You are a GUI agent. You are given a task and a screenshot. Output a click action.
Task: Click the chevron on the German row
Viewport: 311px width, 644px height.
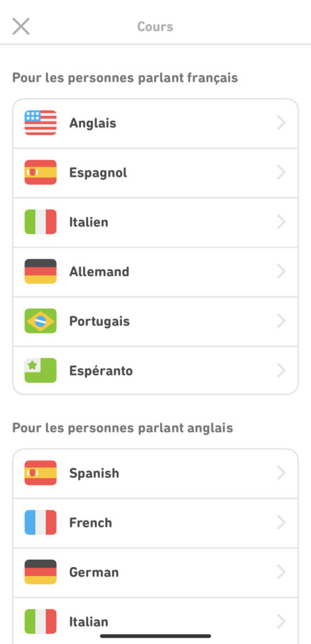pos(281,572)
